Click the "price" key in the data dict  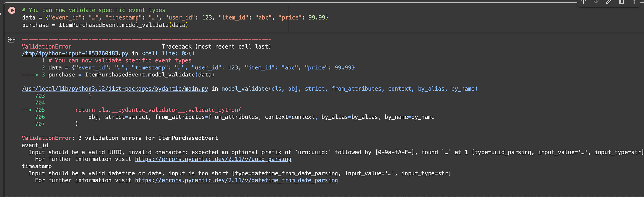pos(290,17)
